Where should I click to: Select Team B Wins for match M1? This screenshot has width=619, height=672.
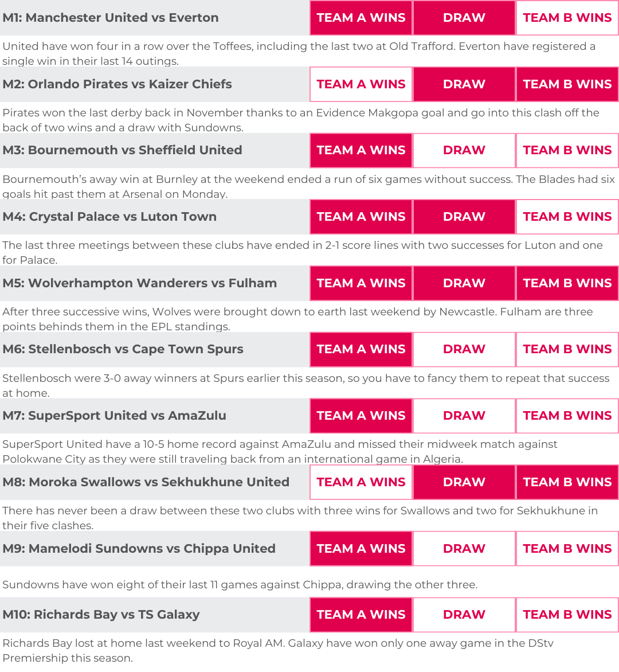[x=567, y=18]
